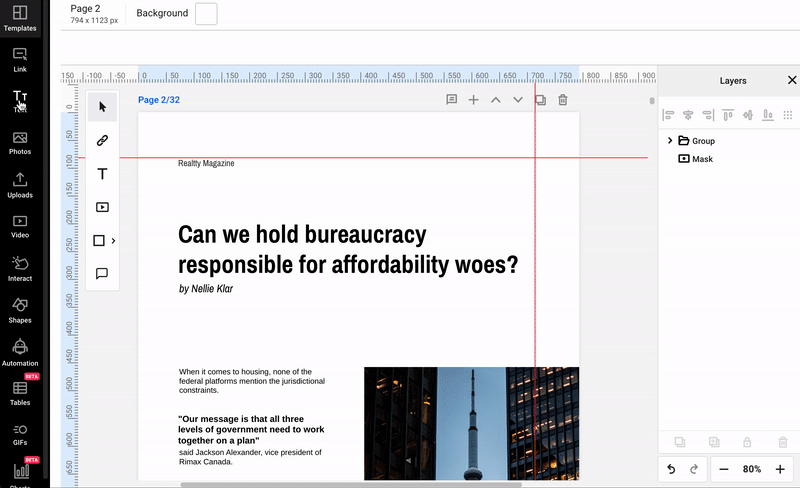Select the paragraph about housing platforms
This screenshot has width=800, height=488.
(252, 381)
